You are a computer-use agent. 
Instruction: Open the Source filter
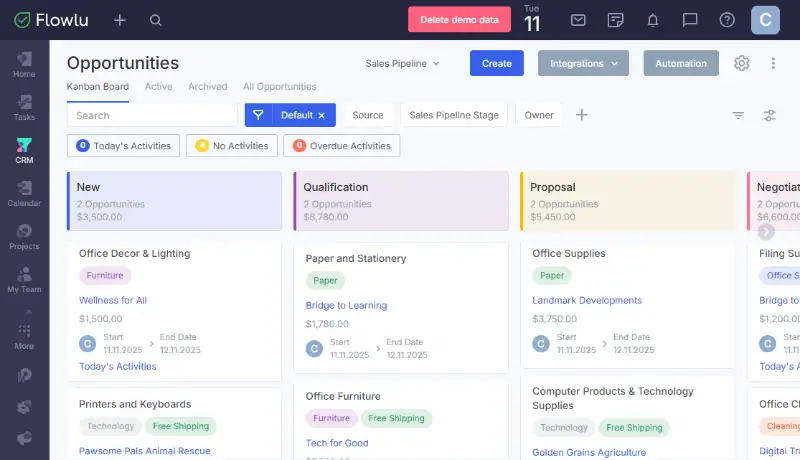point(367,115)
